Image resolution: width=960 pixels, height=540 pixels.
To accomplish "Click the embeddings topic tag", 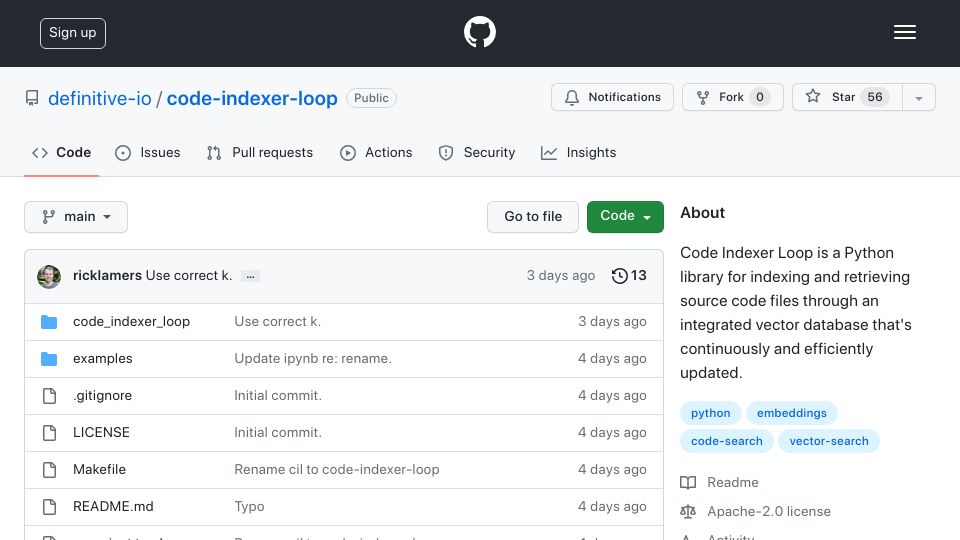I will coord(792,413).
